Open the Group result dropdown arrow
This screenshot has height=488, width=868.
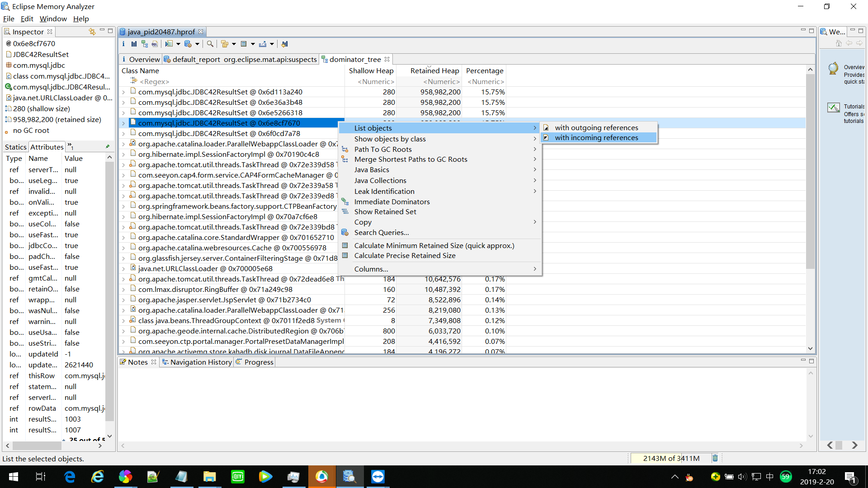coord(234,44)
